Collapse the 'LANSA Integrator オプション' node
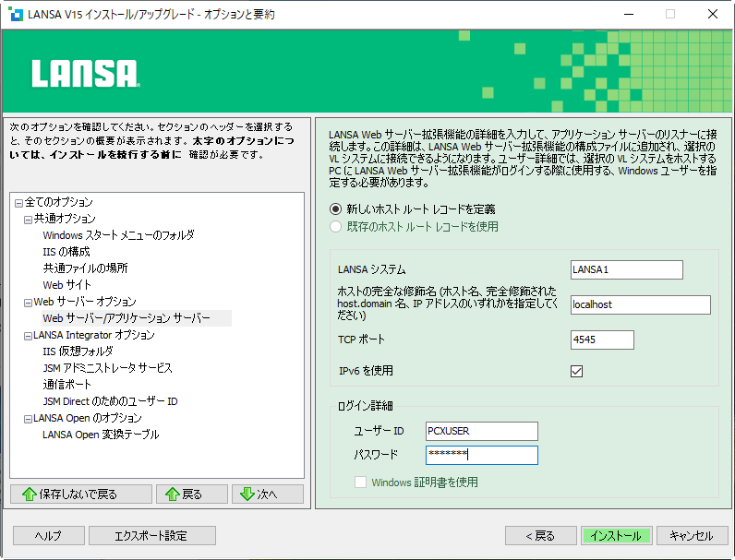Viewport: 735px width, 560px height. point(28,336)
